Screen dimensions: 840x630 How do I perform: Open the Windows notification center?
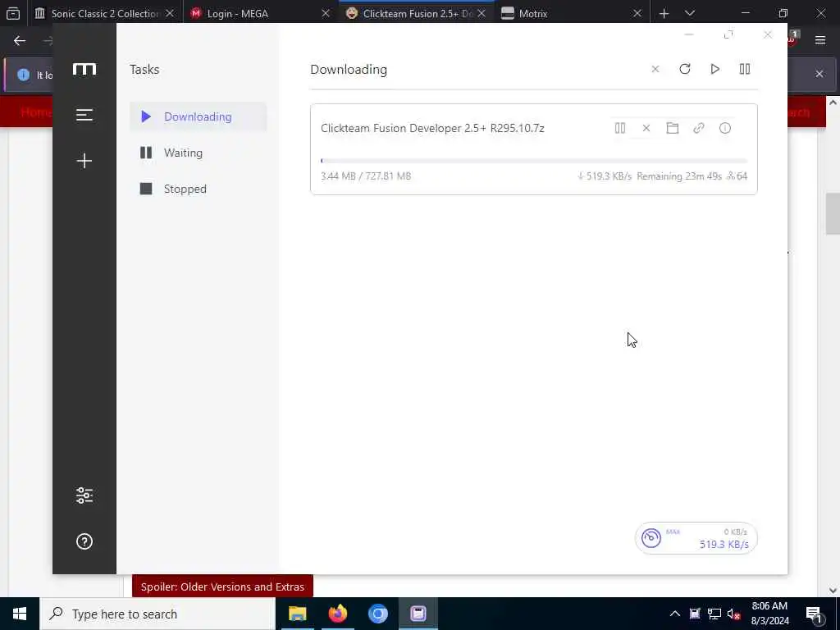point(814,614)
